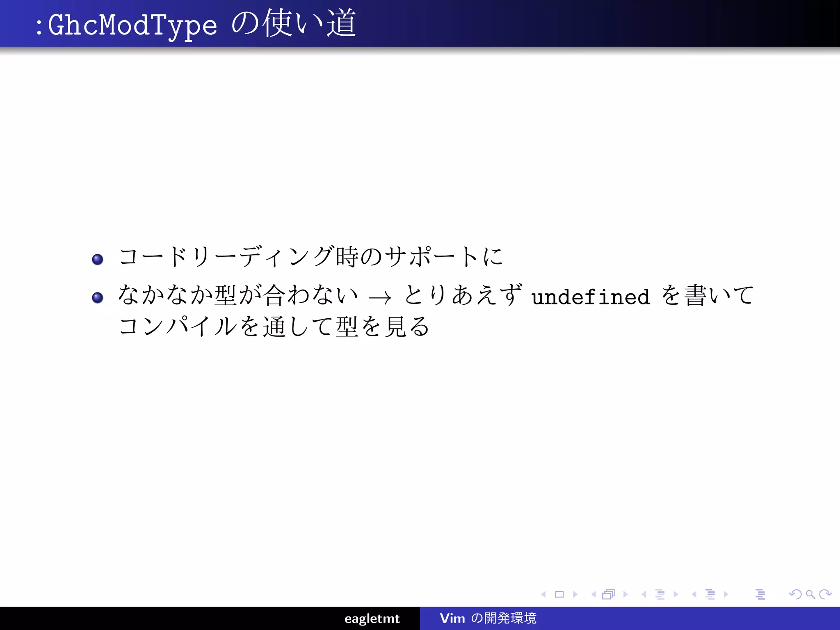The image size is (840, 630).
Task: Click the Vim の開発環境 title footer
Action: point(488,618)
